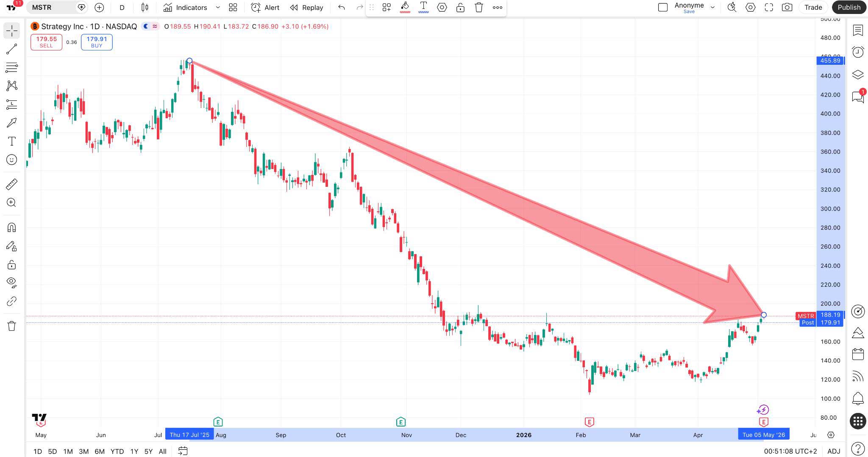Open drawing settings hexagon icon
This screenshot has width=868, height=457.
click(442, 7)
